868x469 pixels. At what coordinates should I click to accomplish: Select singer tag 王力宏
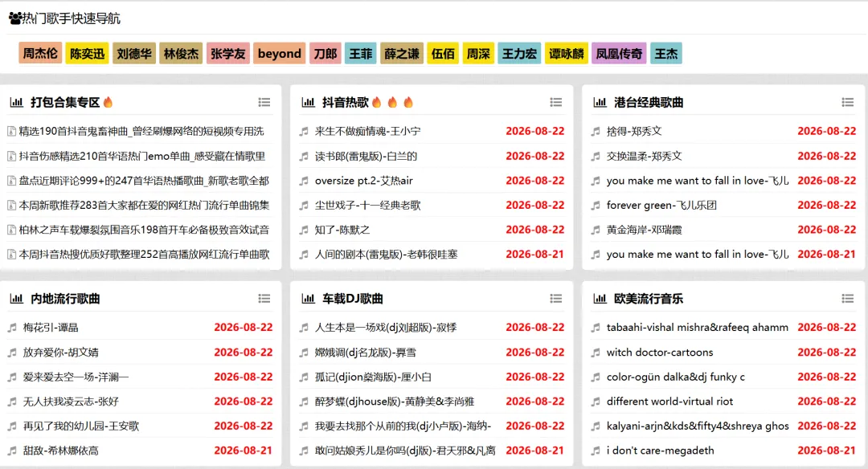click(519, 53)
